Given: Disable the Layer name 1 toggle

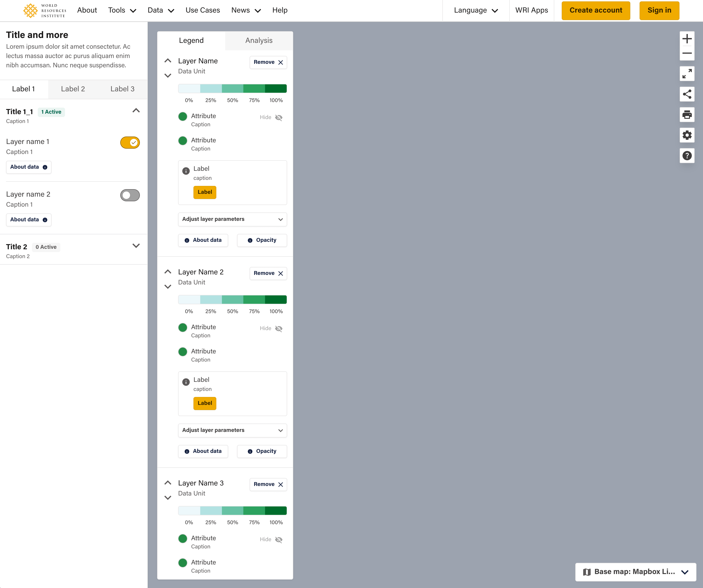Looking at the screenshot, I should coord(130,142).
